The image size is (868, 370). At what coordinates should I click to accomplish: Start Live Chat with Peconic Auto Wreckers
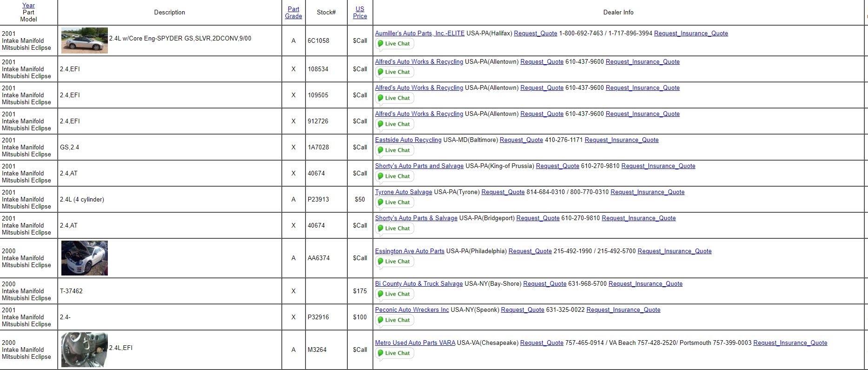pyautogui.click(x=394, y=320)
